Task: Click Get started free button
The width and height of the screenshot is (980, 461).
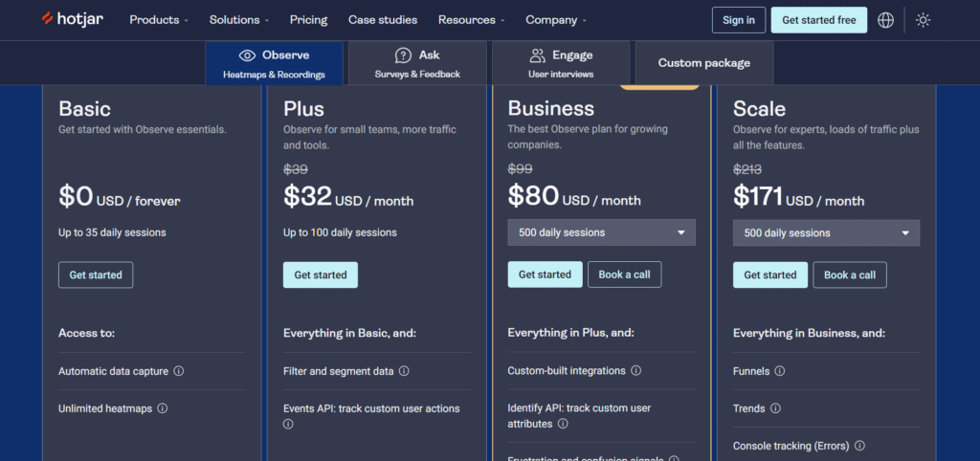Action: [x=818, y=20]
